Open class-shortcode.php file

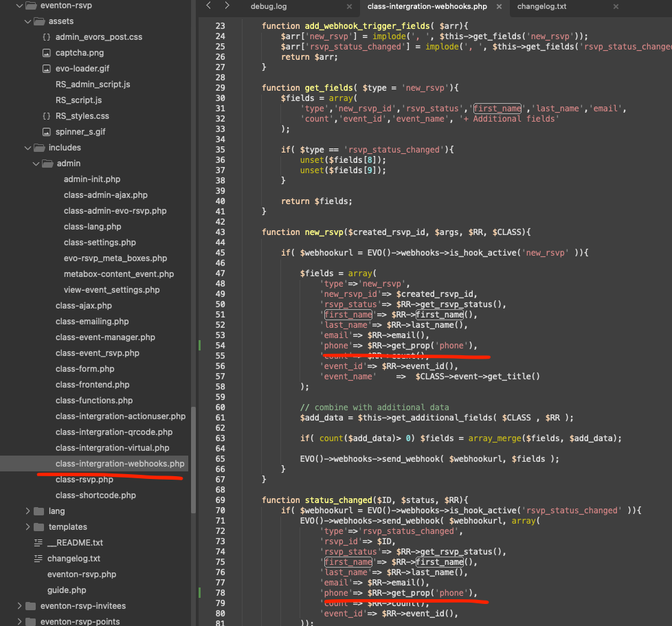pyautogui.click(x=96, y=495)
